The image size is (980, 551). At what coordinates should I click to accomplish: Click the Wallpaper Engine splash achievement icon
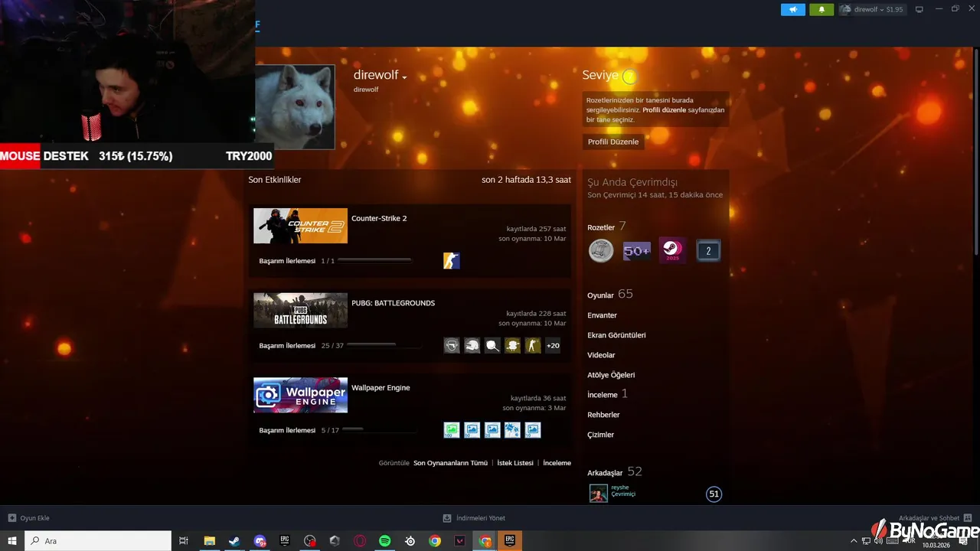[513, 430]
